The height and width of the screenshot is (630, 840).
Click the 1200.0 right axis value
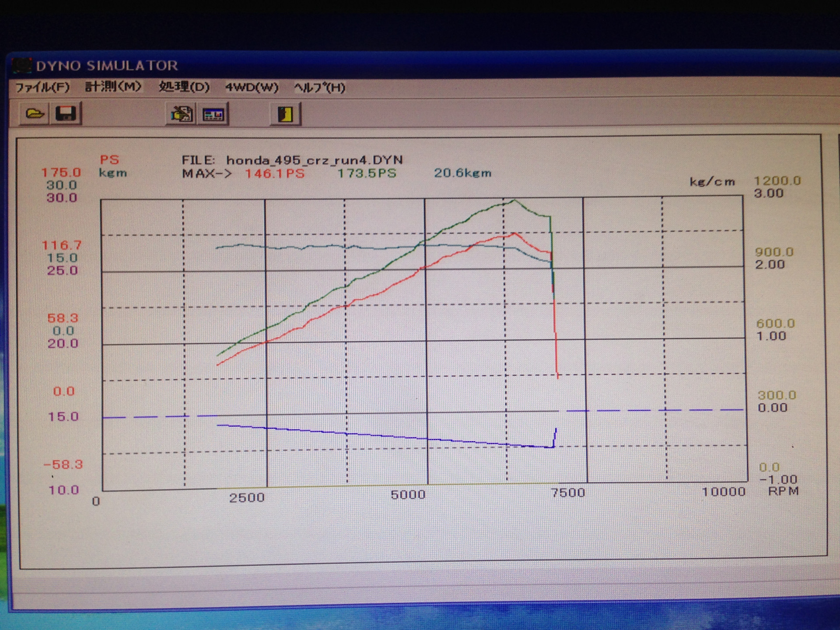tap(777, 180)
